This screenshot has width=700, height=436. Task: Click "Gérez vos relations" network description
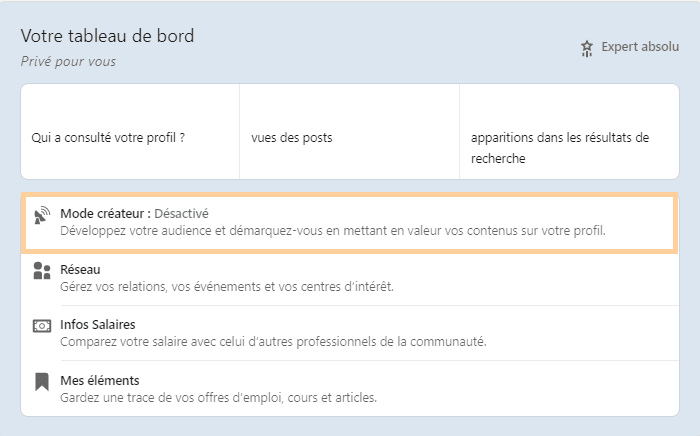pyautogui.click(x=227, y=287)
